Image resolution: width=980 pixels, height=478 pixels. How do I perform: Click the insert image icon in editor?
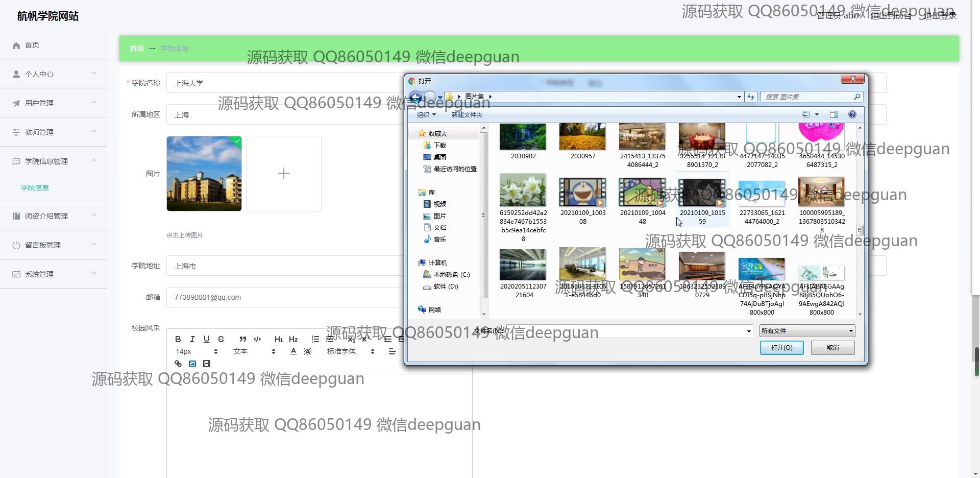coord(192,364)
